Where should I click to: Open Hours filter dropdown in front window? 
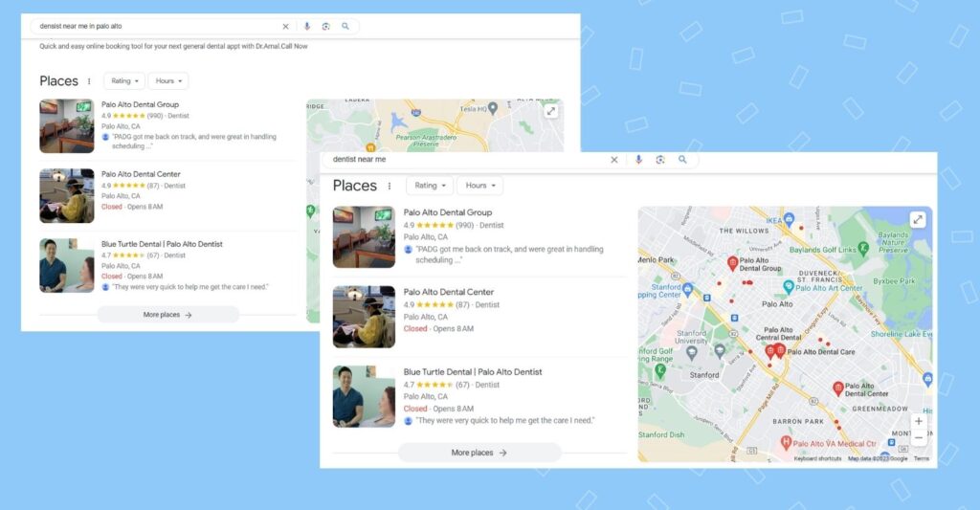coord(480,186)
